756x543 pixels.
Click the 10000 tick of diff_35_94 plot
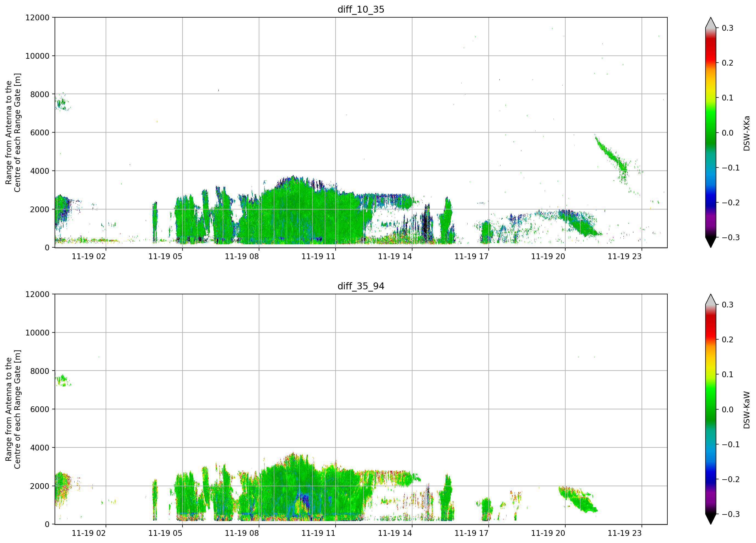coord(37,332)
